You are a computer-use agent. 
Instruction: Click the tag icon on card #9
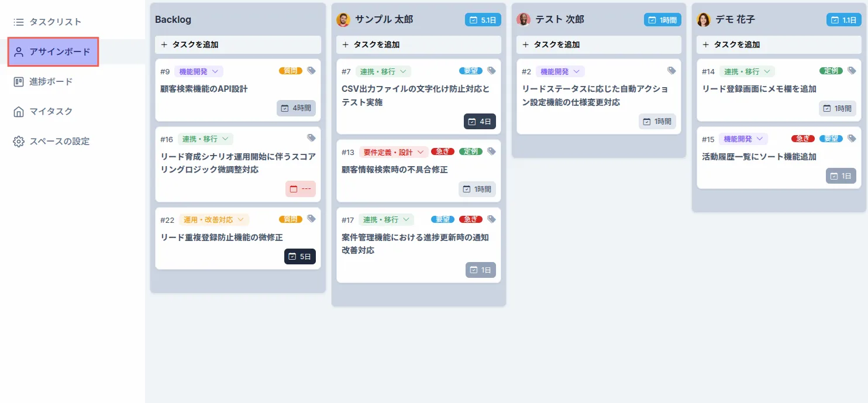tap(312, 71)
